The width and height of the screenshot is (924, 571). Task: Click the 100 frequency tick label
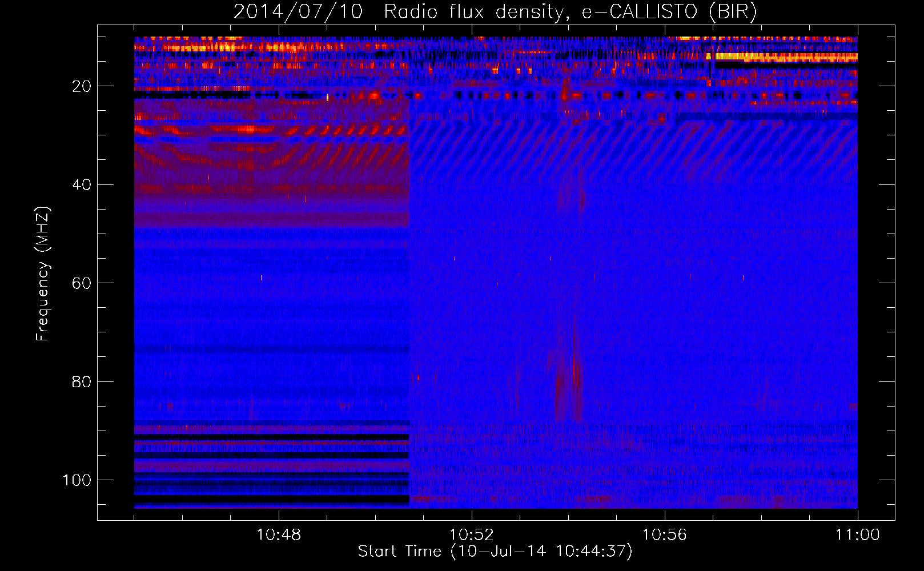point(77,480)
